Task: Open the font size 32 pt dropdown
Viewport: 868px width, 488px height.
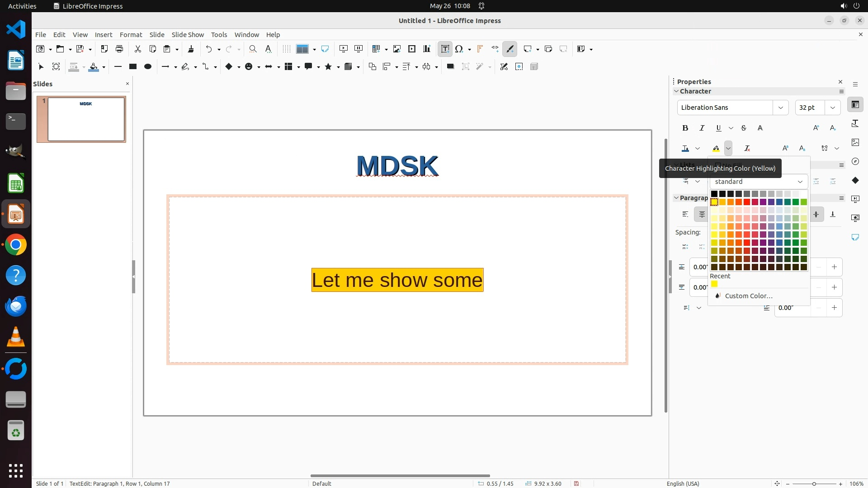Action: point(832,108)
